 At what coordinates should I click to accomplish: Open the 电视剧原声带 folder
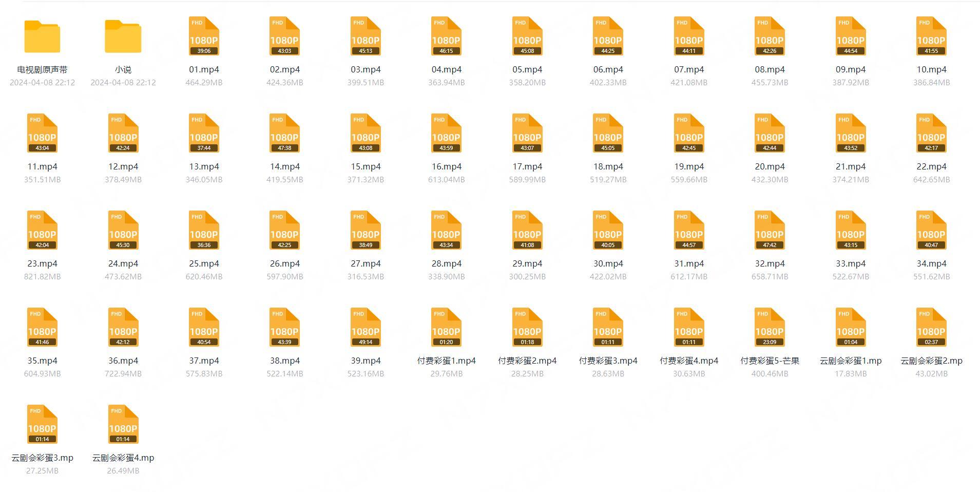[x=43, y=36]
